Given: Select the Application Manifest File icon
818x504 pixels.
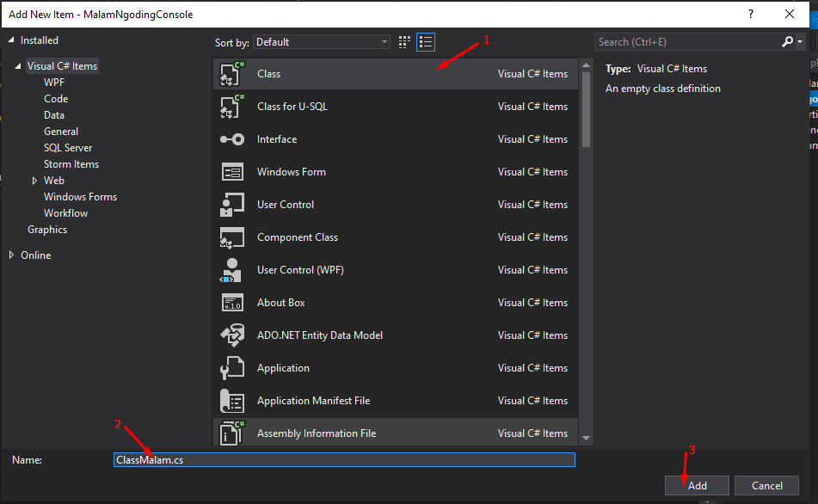Looking at the screenshot, I should click(232, 401).
